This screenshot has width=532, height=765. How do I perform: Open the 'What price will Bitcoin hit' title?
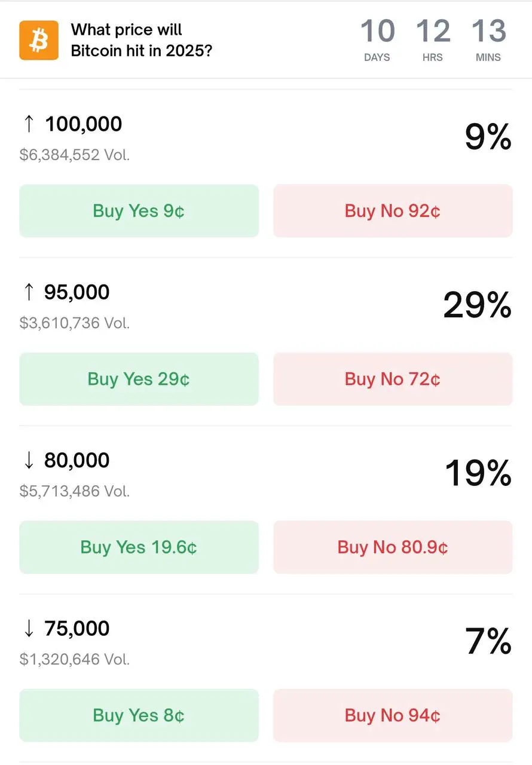pos(141,40)
